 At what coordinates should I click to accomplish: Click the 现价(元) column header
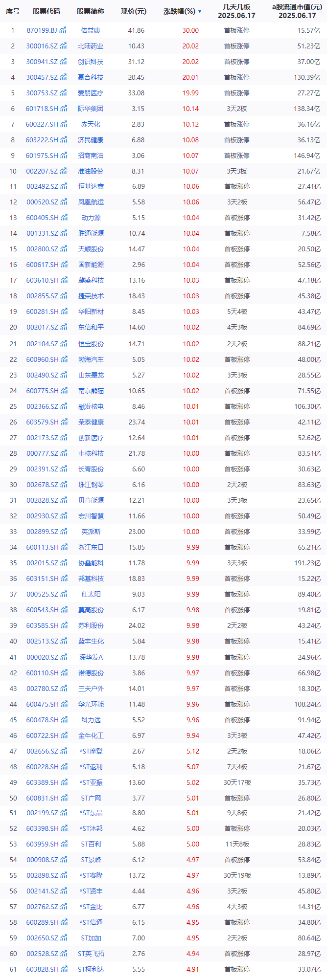(x=134, y=11)
